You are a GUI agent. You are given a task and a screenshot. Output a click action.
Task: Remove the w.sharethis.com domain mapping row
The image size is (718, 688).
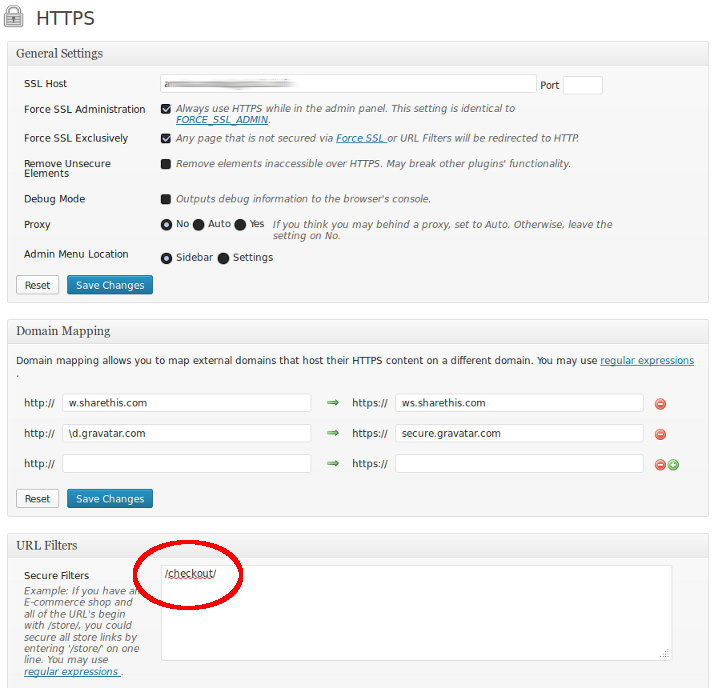(660, 404)
